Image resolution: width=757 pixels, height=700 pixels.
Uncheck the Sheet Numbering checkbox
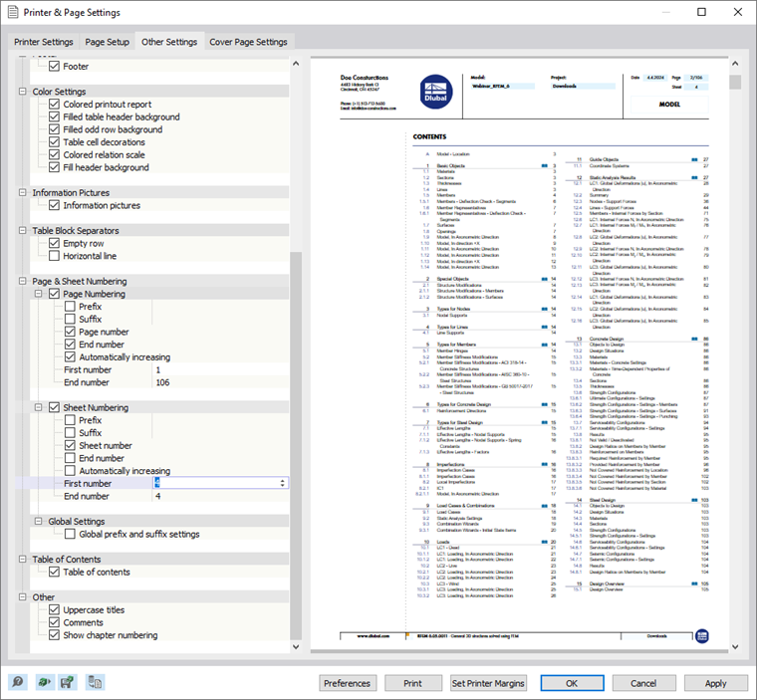(x=54, y=407)
